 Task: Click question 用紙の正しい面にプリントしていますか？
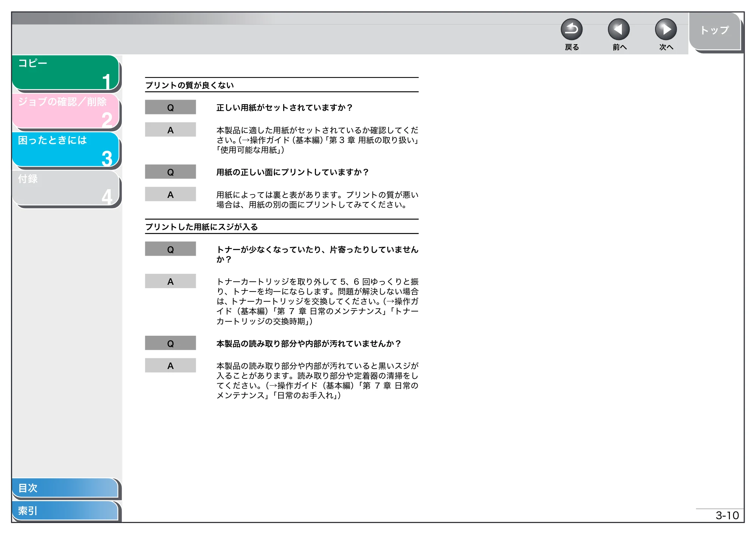tap(292, 172)
